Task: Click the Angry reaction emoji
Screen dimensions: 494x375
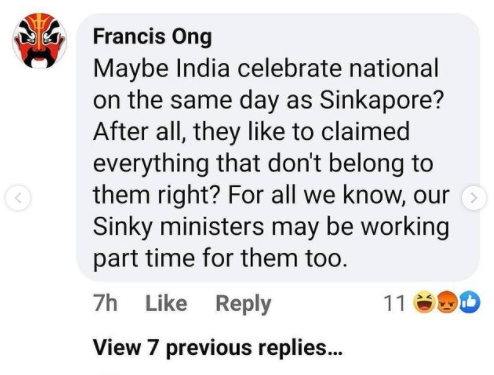Action: coord(447,302)
